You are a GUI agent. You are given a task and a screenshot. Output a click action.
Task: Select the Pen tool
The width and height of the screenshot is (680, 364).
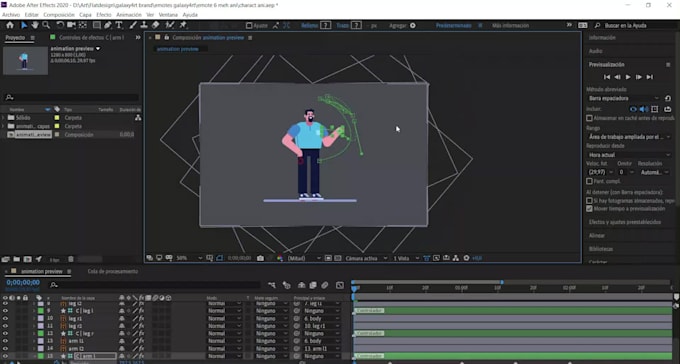click(108, 26)
